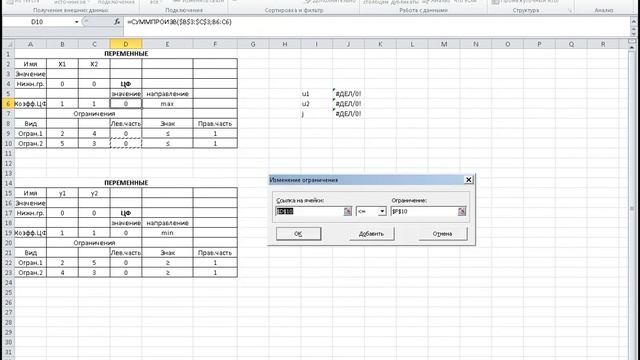640x360 pixels.
Task: Click the Нижн.гр. cell in row 4
Action: pos(31,84)
